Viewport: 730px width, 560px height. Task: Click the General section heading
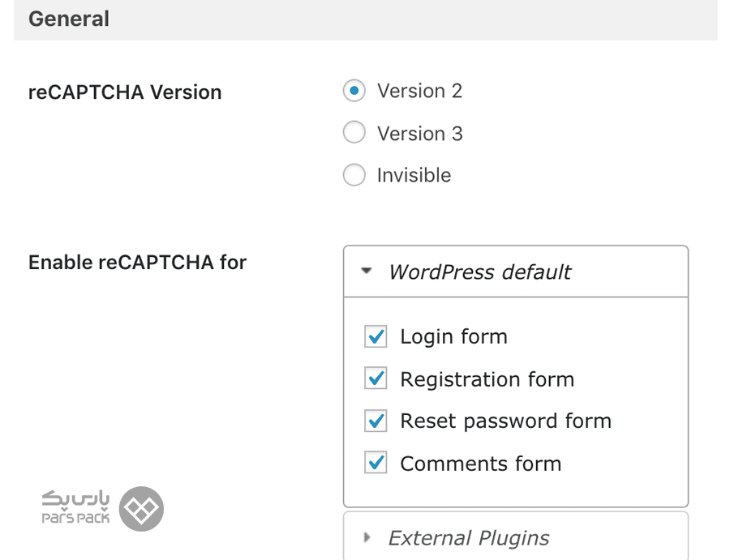(69, 19)
